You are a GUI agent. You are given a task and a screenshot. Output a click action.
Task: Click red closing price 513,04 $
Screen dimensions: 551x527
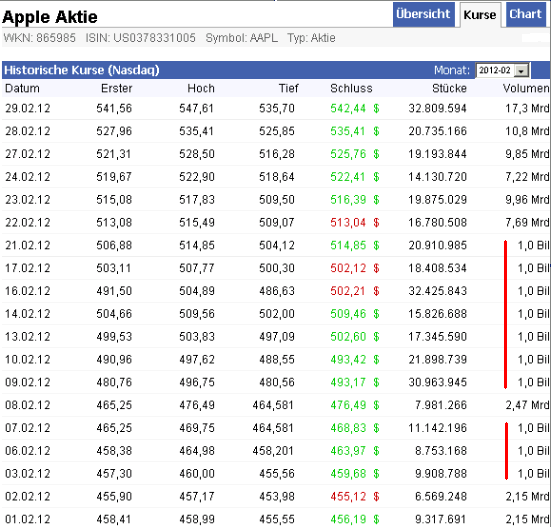pos(355,222)
